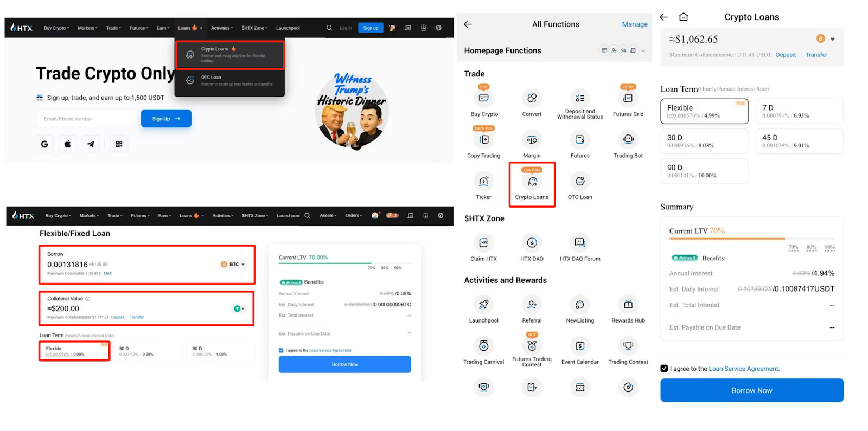Tap the back arrow in All Functions
This screenshot has height=431, width=868.
click(x=468, y=24)
